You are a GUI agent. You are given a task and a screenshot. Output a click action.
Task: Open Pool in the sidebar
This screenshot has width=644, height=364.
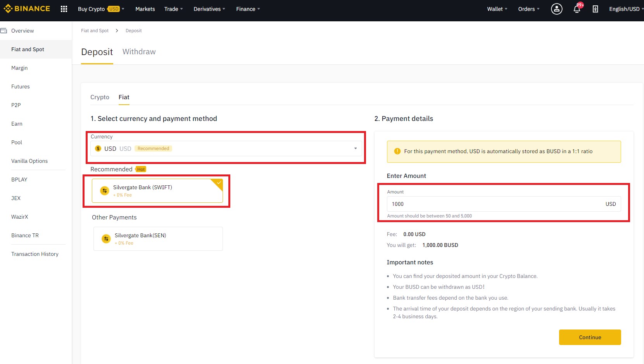pyautogui.click(x=17, y=142)
